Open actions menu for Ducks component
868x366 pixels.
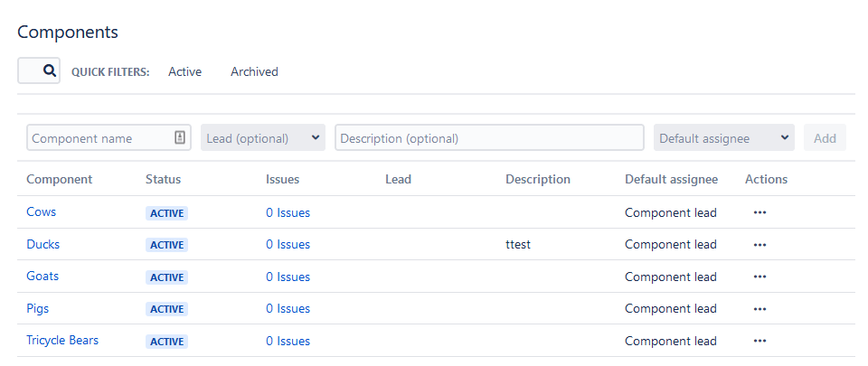(759, 245)
